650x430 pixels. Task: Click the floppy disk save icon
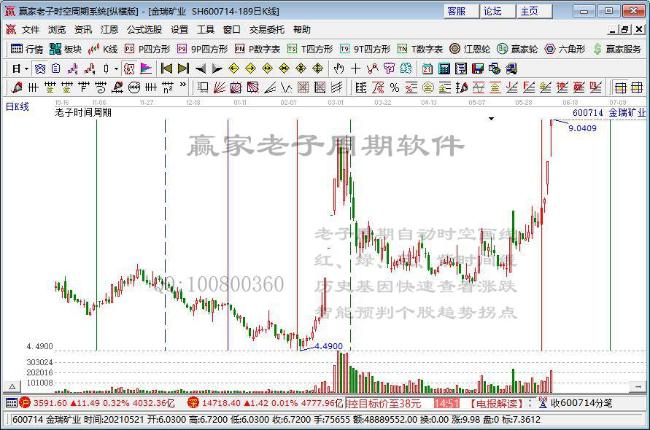(x=478, y=68)
